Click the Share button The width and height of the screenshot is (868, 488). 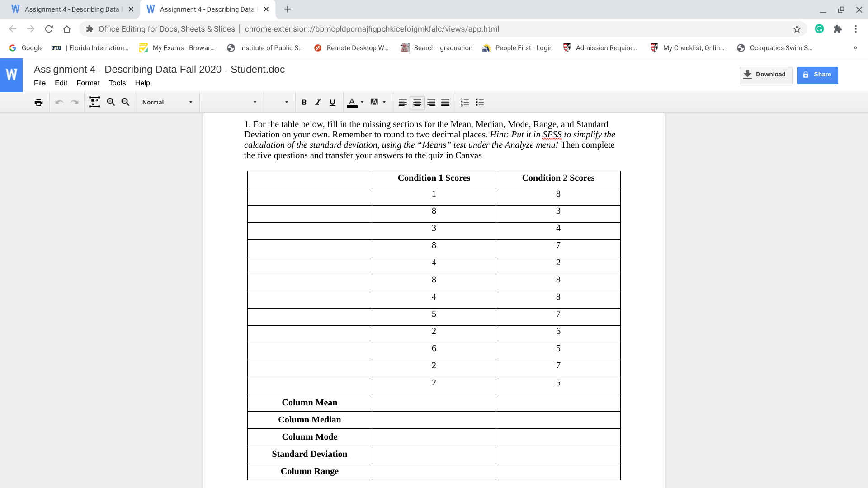tap(817, 75)
